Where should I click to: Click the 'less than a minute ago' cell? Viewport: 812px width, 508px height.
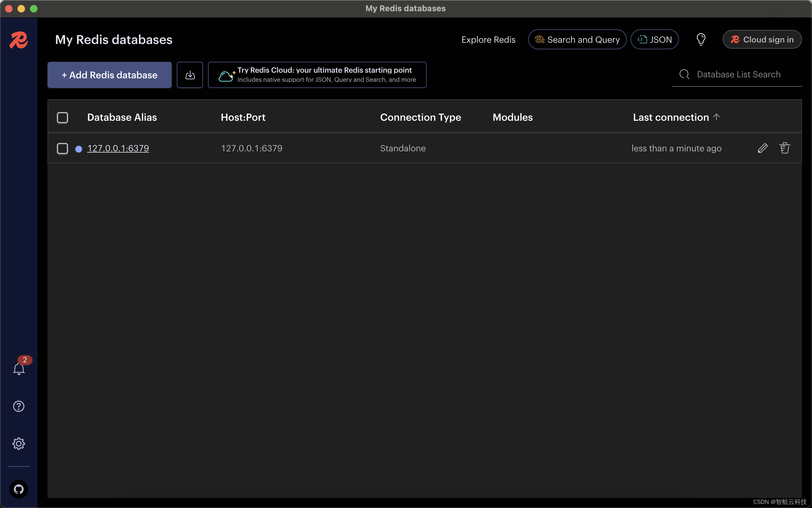[676, 148]
